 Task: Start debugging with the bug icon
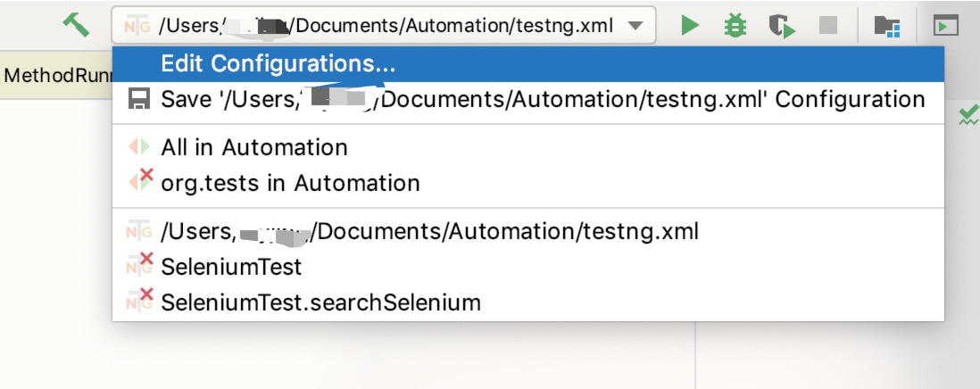pyautogui.click(x=735, y=26)
